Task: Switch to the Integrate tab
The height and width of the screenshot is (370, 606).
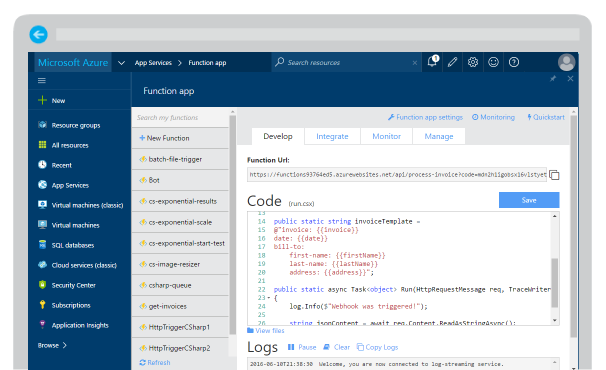Action: 332,136
